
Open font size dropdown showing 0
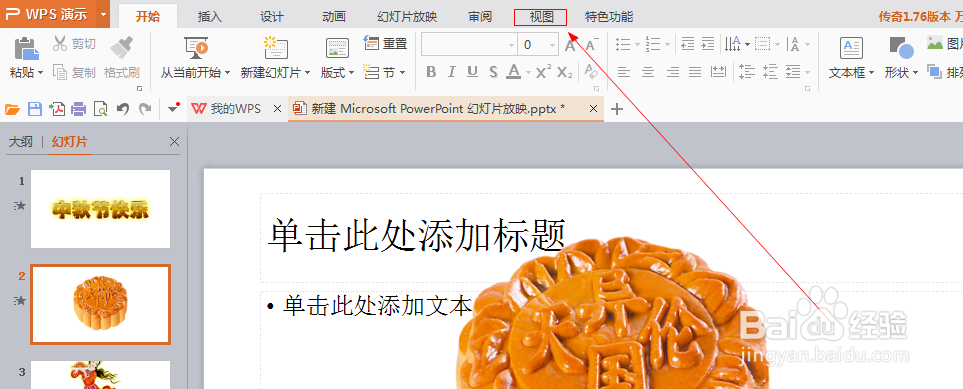(x=553, y=45)
